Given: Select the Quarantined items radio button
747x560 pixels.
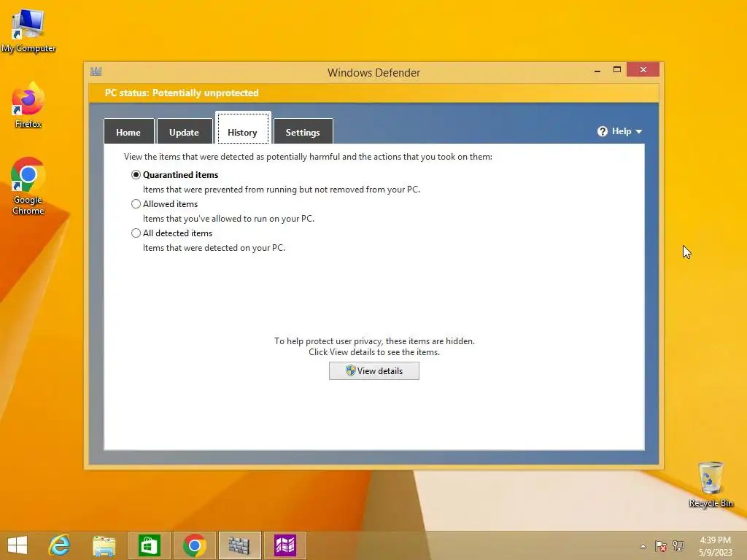Looking at the screenshot, I should [136, 175].
